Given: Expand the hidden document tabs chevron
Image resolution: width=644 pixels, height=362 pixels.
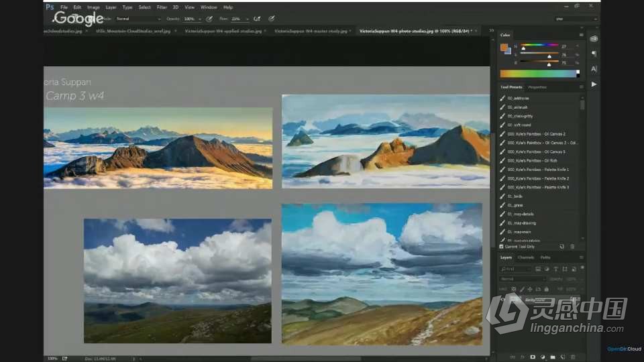Looking at the screenshot, I should [x=491, y=30].
